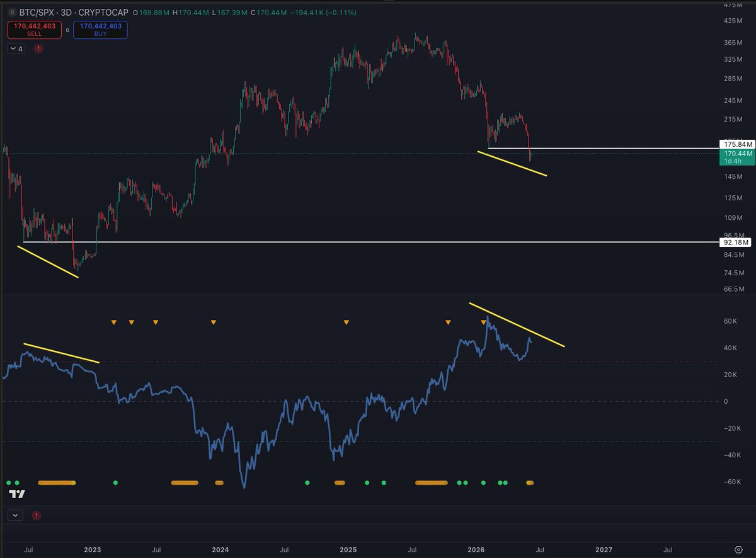Click the orange triangle marker above the 2025 label
Screen dimensions: 756x558
coord(346,322)
